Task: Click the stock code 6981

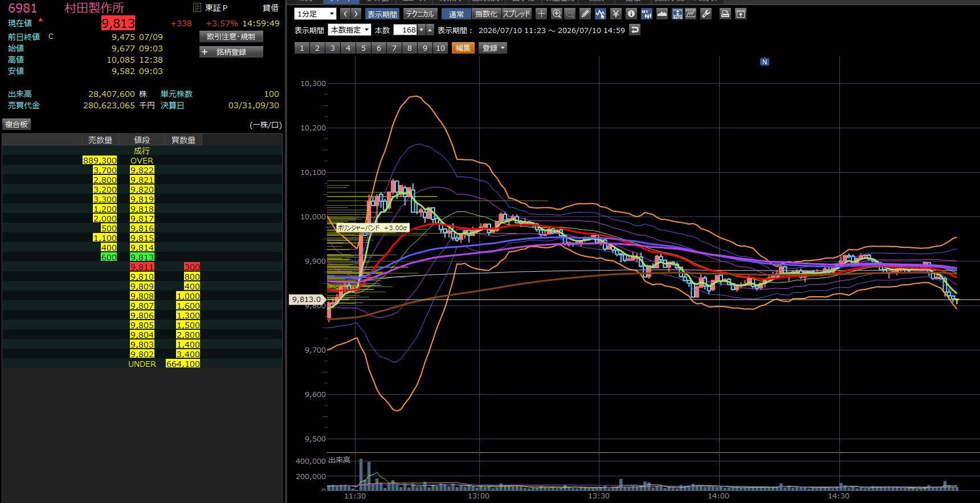Action: click(22, 8)
